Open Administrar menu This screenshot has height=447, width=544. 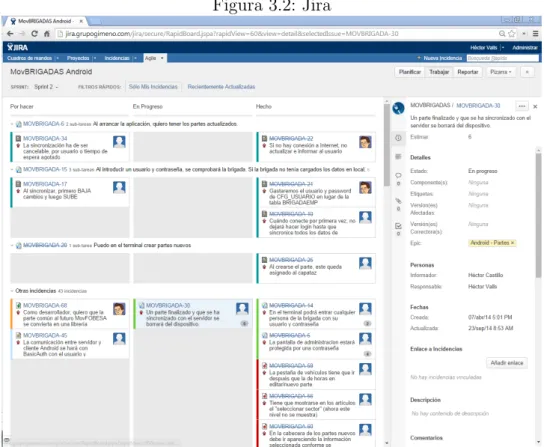click(525, 48)
